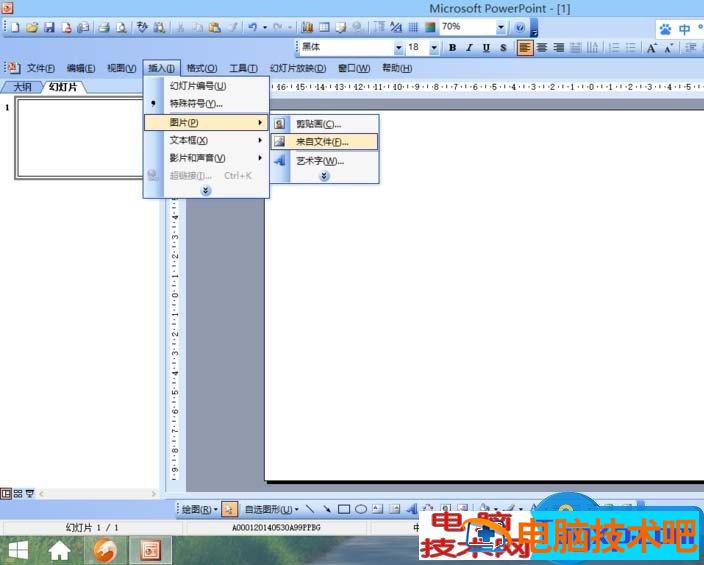Image resolution: width=704 pixels, height=565 pixels.
Task: Expand 图片(P) submenu
Action: pyautogui.click(x=207, y=122)
